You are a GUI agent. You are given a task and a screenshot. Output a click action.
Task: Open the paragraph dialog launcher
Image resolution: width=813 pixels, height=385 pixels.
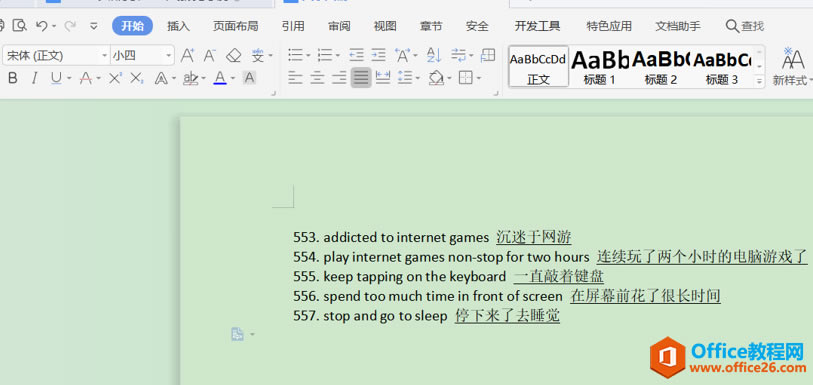point(496,93)
